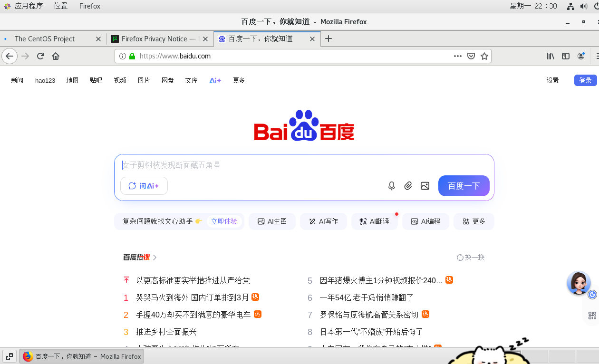Close the Firefox Privacy Notice tab
599x364 pixels.
[x=206, y=39]
